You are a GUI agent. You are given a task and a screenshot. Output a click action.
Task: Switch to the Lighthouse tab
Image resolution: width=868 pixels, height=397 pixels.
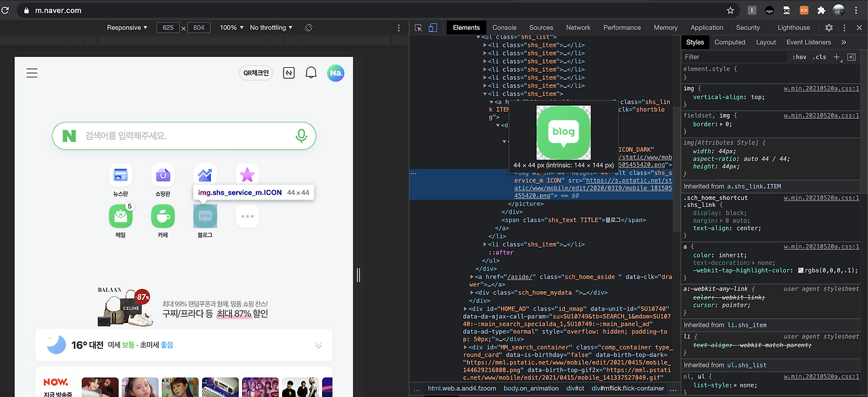click(793, 28)
